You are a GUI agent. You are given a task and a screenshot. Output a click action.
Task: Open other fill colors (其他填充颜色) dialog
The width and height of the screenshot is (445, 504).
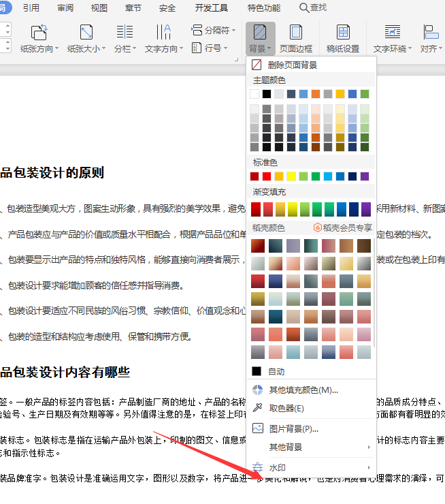[303, 390]
